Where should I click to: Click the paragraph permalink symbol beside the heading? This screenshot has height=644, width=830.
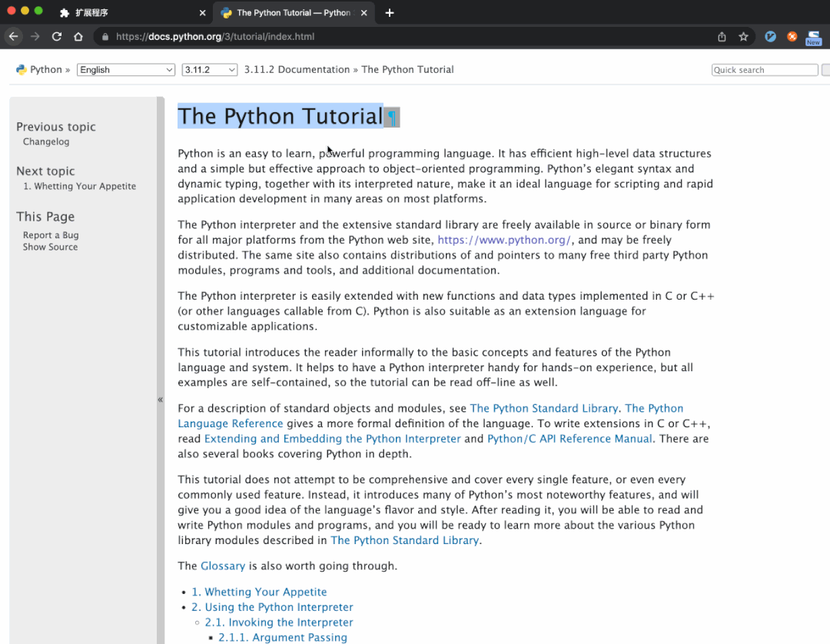[392, 117]
